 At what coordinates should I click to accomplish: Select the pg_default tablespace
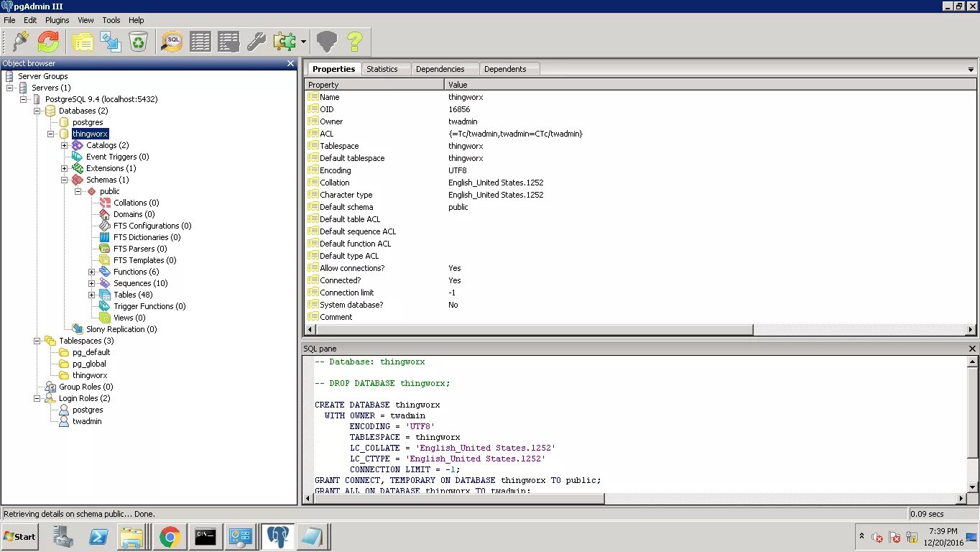click(x=91, y=352)
